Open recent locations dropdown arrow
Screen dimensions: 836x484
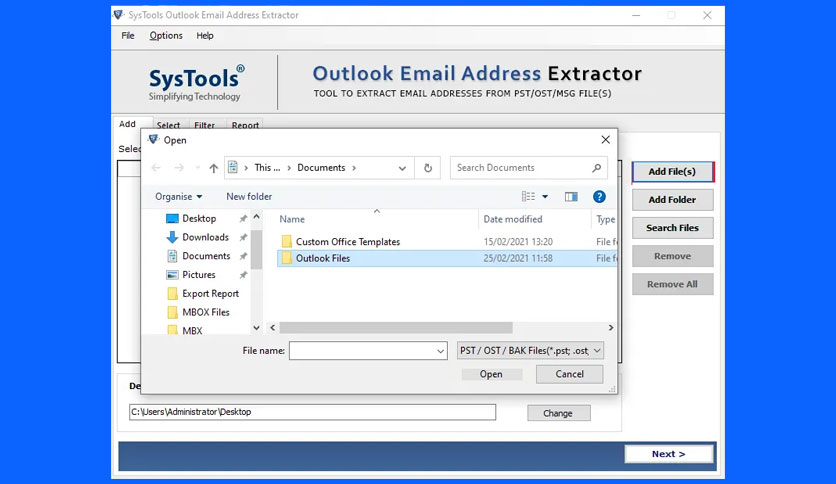click(x=198, y=168)
